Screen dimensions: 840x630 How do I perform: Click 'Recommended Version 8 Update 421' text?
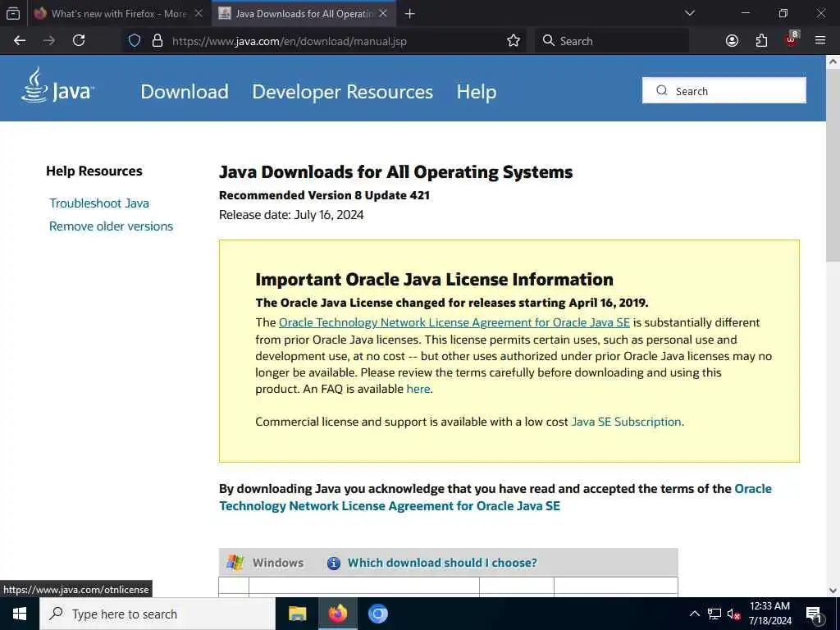(x=324, y=195)
